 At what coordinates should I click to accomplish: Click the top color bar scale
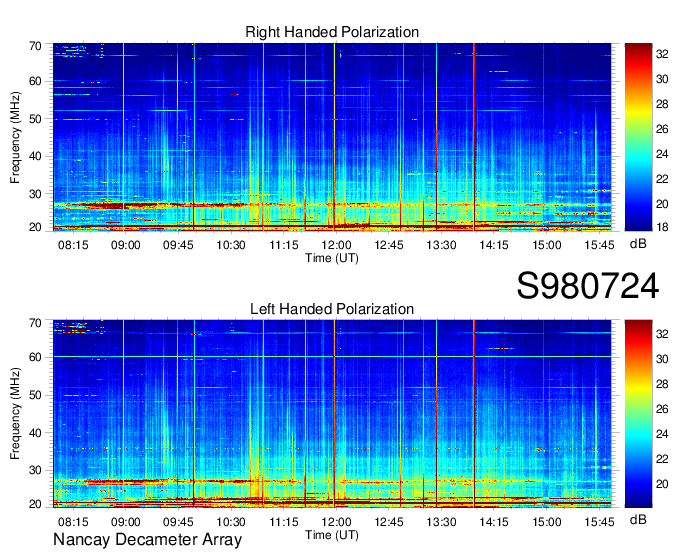pyautogui.click(x=638, y=137)
